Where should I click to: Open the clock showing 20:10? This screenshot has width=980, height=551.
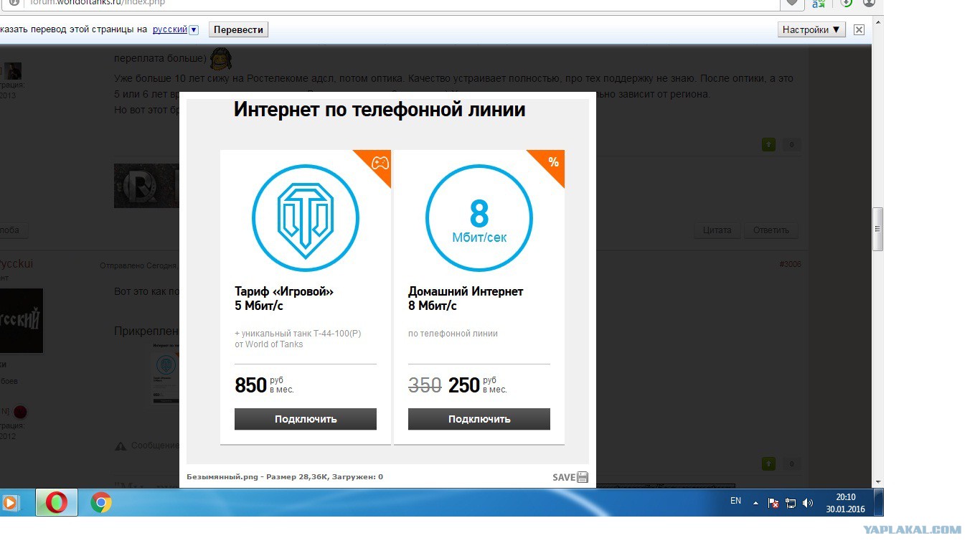846,503
